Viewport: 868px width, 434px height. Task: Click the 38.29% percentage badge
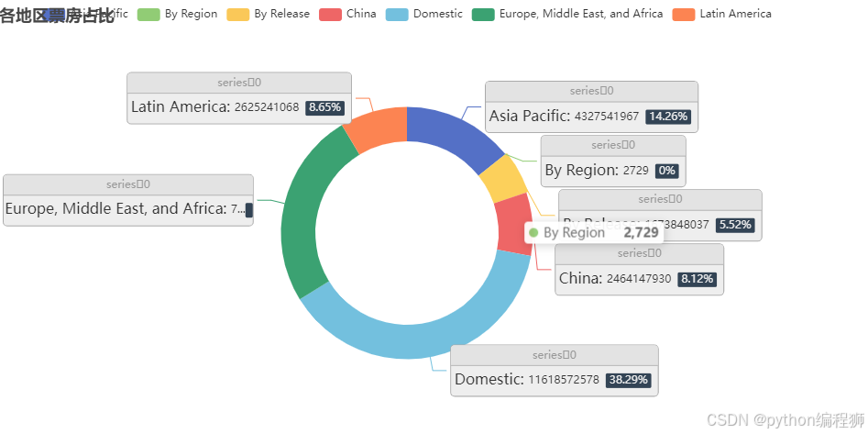click(629, 380)
